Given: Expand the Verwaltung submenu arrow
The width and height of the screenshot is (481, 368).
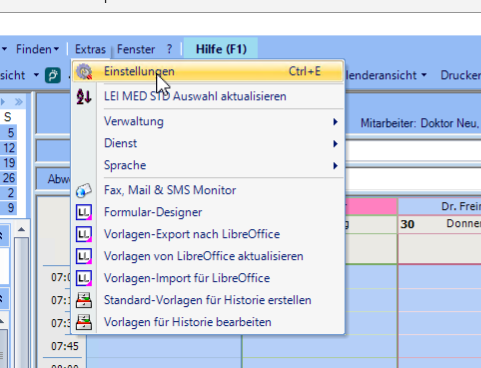Looking at the screenshot, I should point(335,122).
